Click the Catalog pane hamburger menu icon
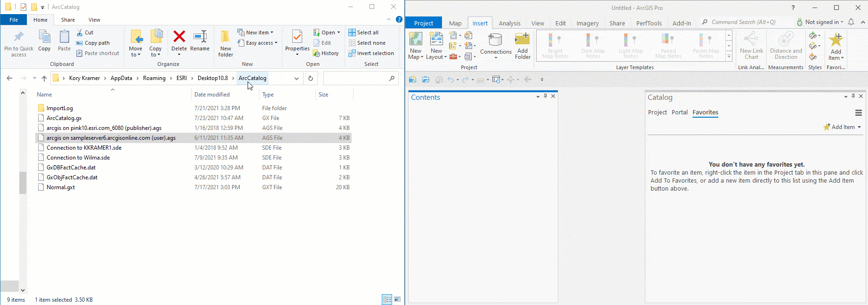Viewport: 868px width, 305px height. tap(859, 112)
